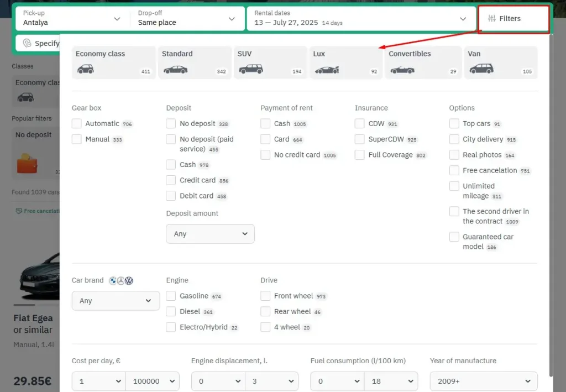Open minimum engine displacement dropdown
The width and height of the screenshot is (566, 392).
(x=218, y=381)
